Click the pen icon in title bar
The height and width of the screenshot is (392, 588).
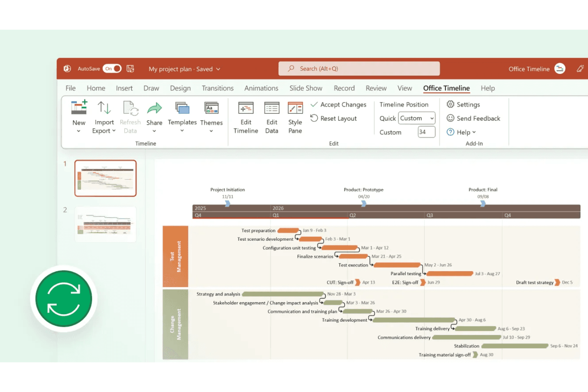click(580, 69)
